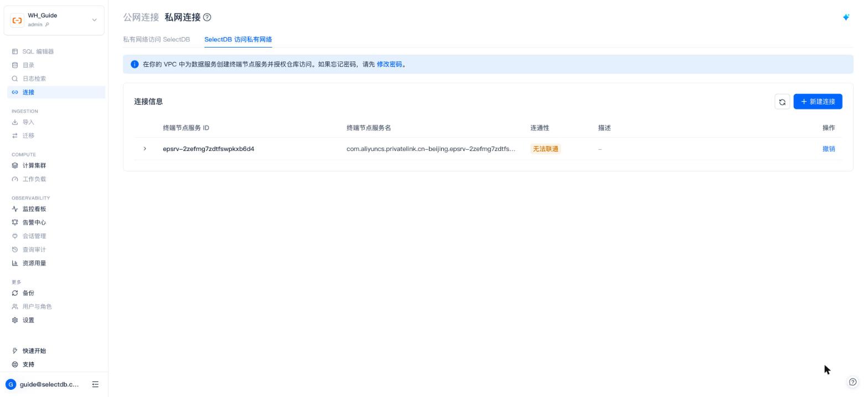Click the 告警中心 alarm icon
Image resolution: width=868 pixels, height=397 pixels.
[15, 222]
